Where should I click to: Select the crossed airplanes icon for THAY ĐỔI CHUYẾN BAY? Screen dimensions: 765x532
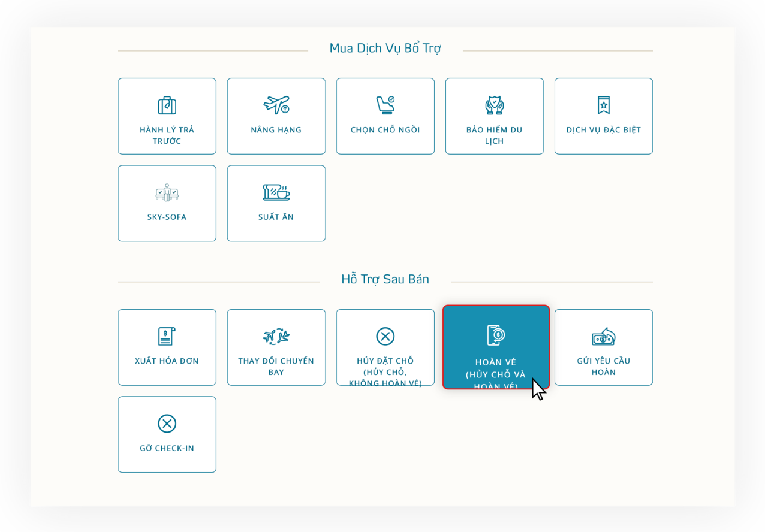[276, 335]
